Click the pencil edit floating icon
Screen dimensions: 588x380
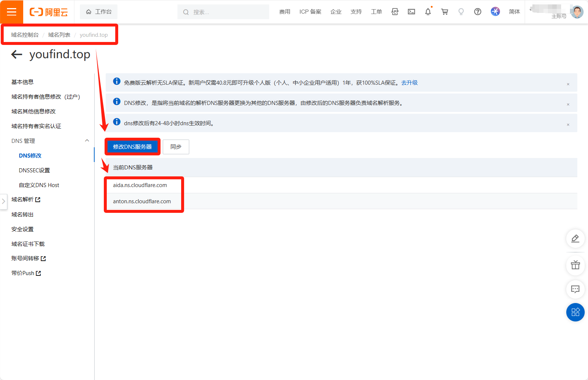tap(575, 239)
